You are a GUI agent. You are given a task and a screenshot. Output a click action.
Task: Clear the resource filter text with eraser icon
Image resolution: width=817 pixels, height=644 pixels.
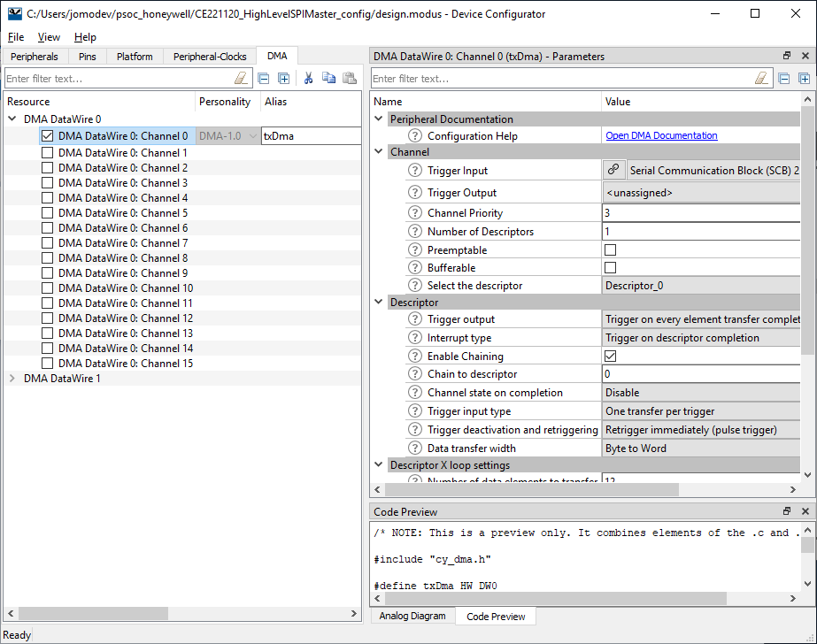pyautogui.click(x=241, y=78)
